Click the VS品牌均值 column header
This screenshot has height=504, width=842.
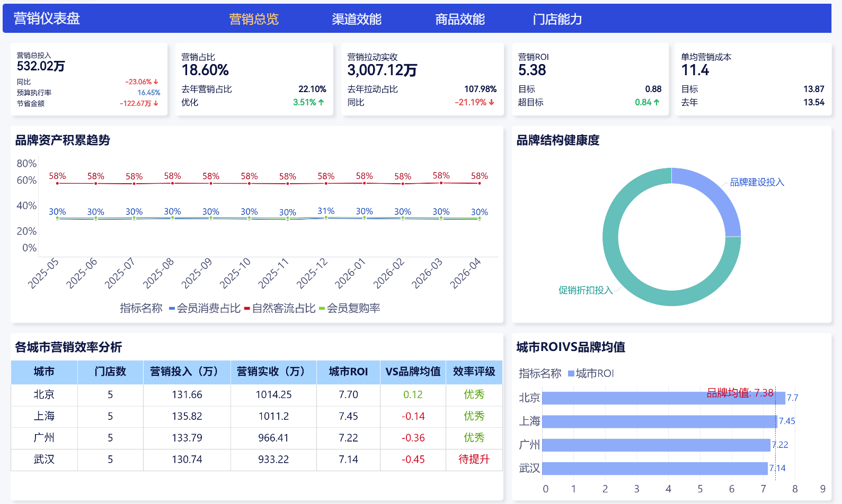[x=413, y=372]
